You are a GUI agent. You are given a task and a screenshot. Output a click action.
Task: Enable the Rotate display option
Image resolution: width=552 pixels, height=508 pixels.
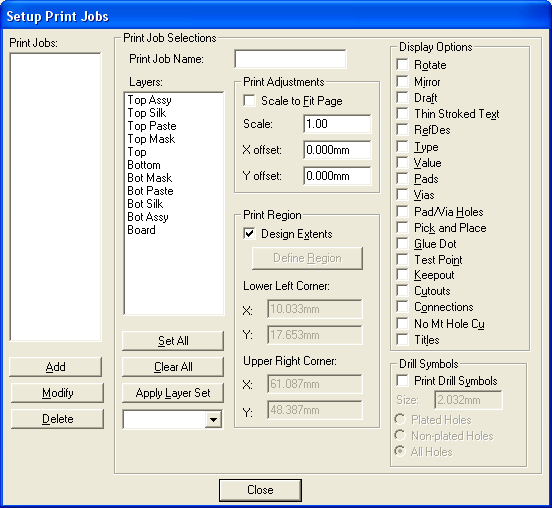click(402, 65)
